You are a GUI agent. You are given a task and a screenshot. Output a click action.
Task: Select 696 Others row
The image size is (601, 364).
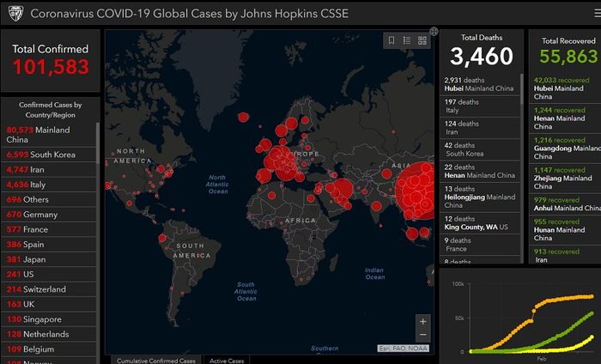[x=48, y=199]
